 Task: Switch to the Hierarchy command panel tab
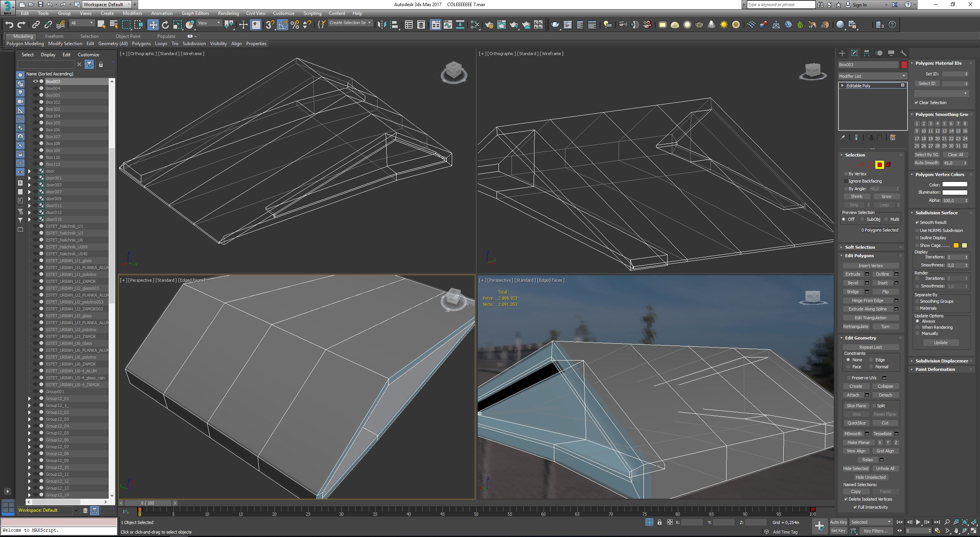pyautogui.click(x=867, y=53)
